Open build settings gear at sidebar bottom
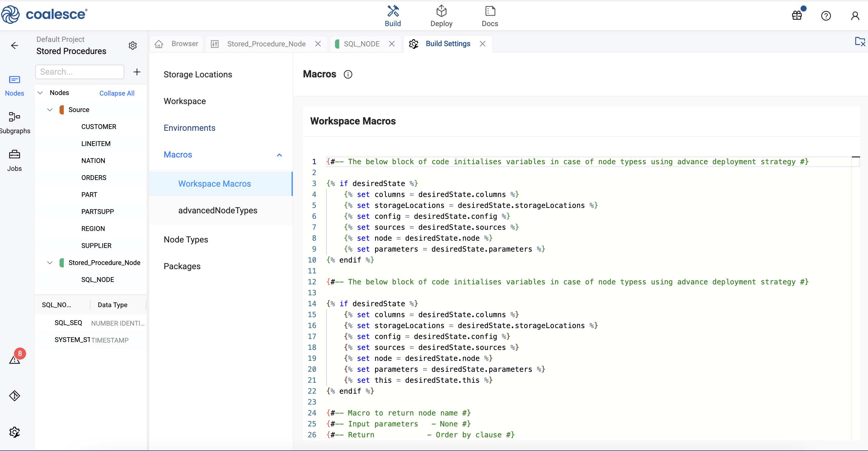 click(x=15, y=432)
